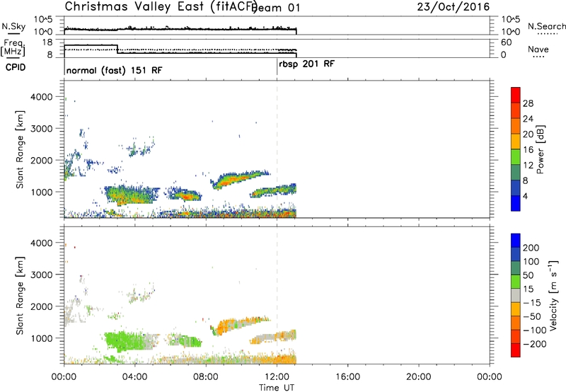Screen dimensions: 566x392
Task: Click the 'Nave' legend label
Action: (538, 49)
